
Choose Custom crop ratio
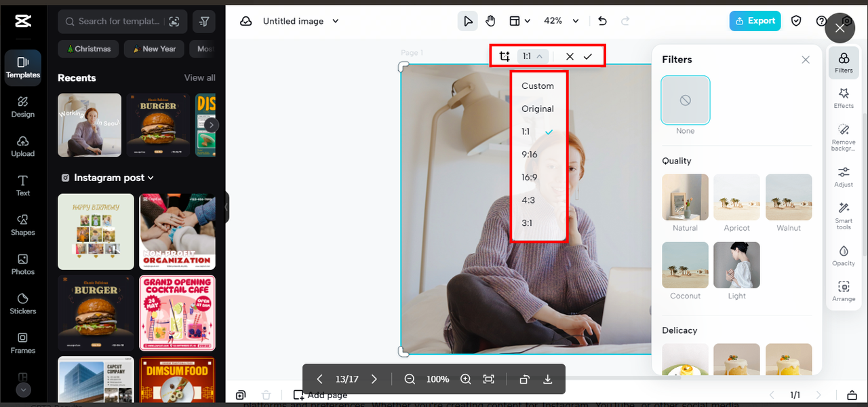(538, 86)
